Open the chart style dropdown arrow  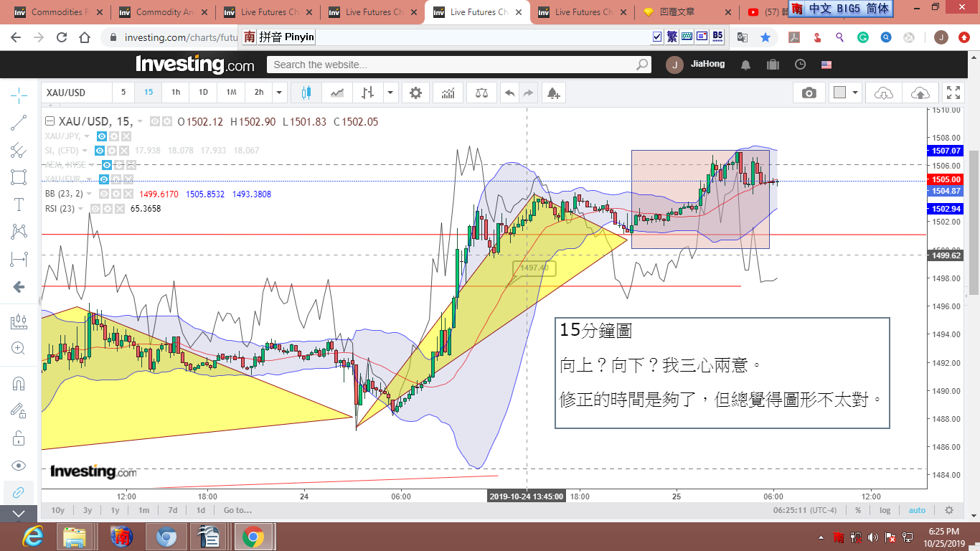tap(390, 93)
